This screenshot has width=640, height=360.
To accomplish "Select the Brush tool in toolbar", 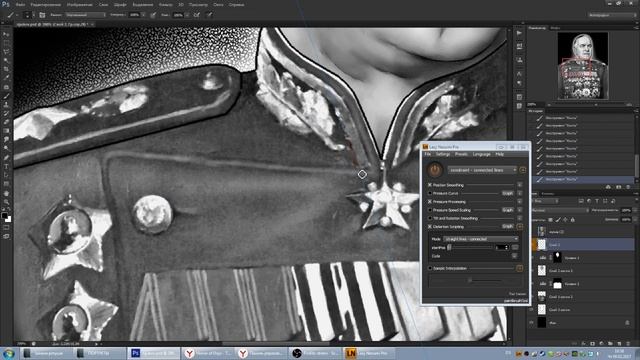I will pyautogui.click(x=6, y=96).
